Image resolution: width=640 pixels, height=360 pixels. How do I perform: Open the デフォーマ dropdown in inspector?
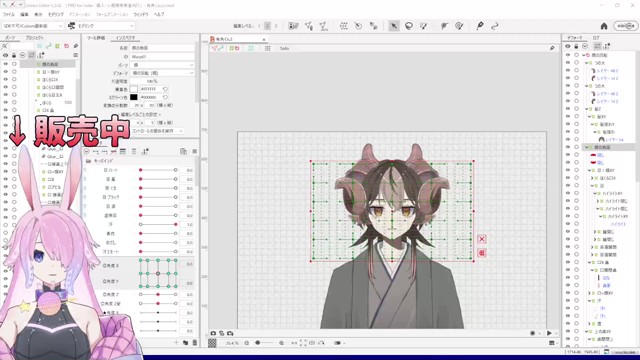(x=162, y=73)
